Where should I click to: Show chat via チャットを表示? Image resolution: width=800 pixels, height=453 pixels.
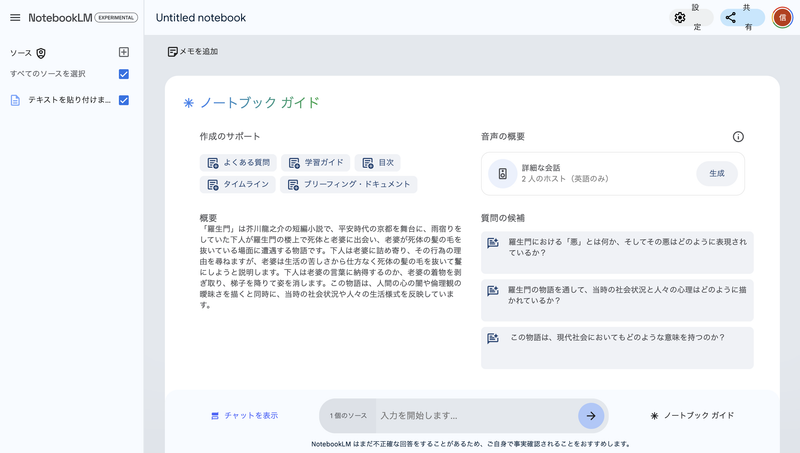pos(244,415)
